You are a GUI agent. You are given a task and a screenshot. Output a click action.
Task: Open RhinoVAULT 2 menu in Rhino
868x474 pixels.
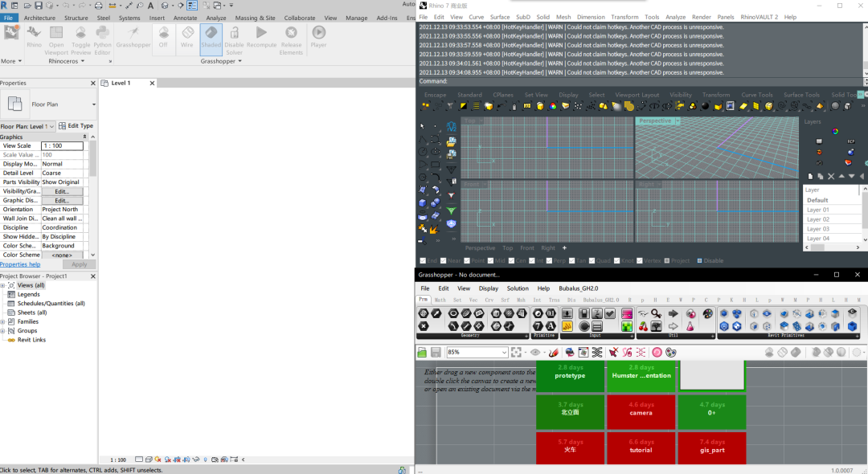pos(759,17)
